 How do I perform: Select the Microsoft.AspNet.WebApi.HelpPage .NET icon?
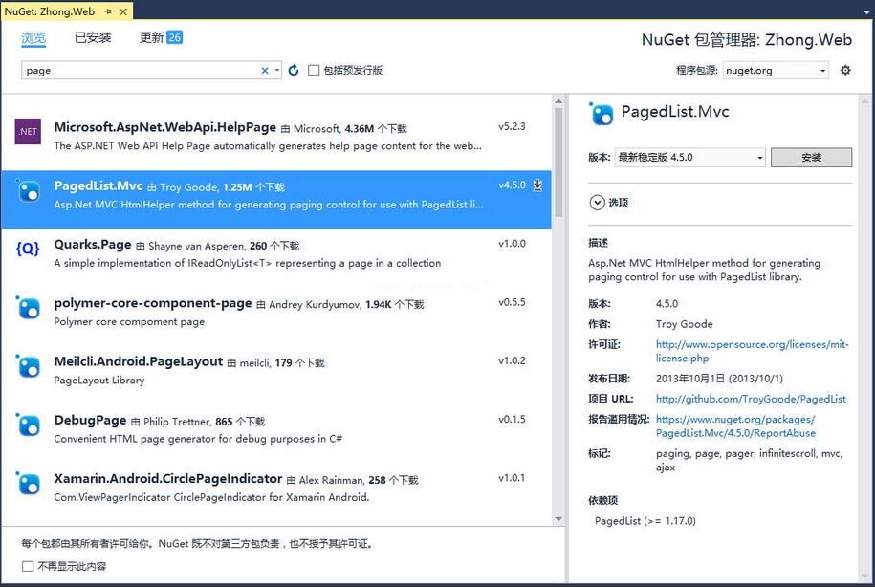click(x=28, y=132)
